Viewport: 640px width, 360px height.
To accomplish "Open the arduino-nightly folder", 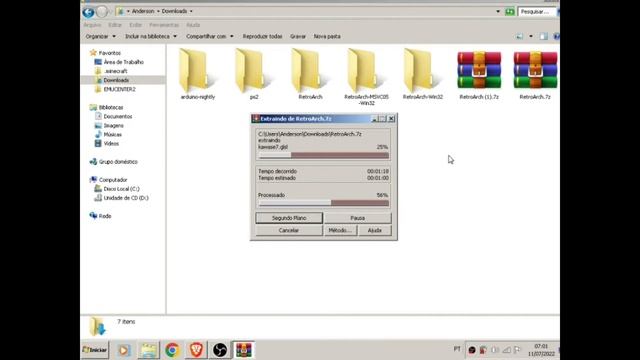I will (x=198, y=74).
